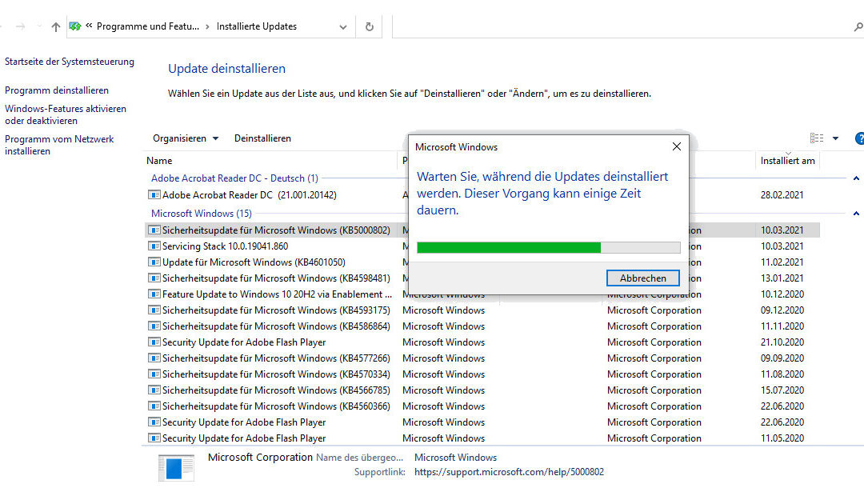Open help with the question mark icon
Viewport: 864px width, 504px height.
click(859, 138)
